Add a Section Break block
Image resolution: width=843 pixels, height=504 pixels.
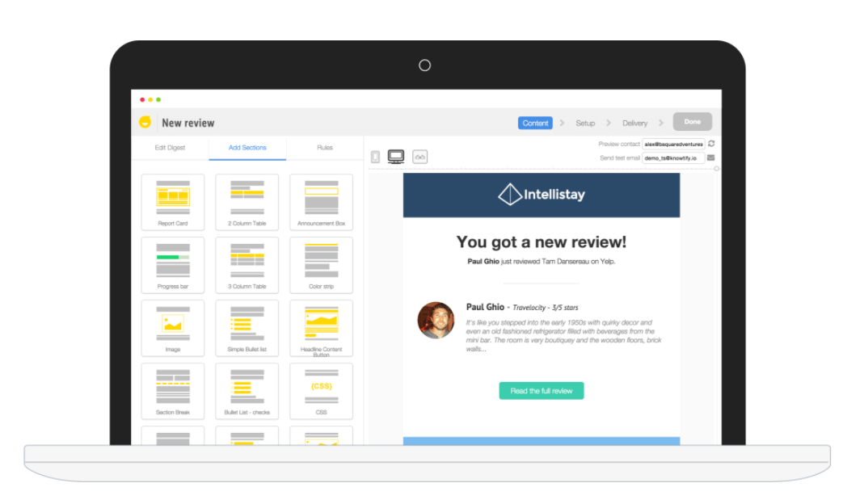pos(172,391)
